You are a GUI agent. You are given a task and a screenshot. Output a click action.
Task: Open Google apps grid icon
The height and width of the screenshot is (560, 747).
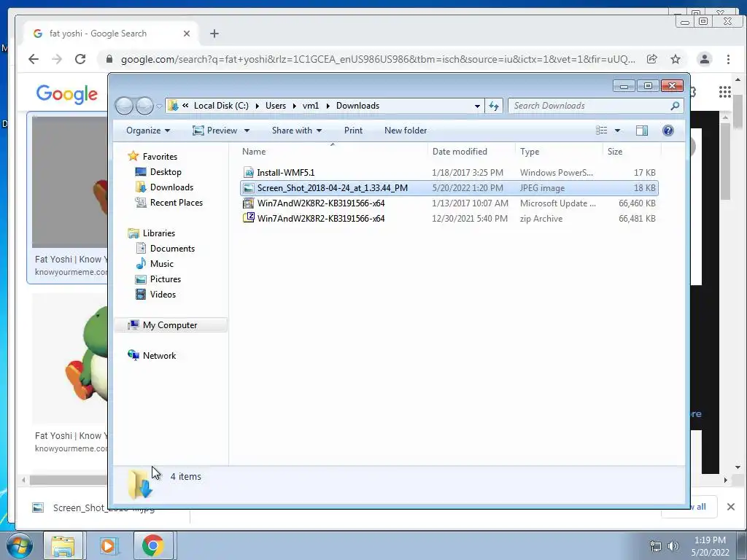click(724, 92)
